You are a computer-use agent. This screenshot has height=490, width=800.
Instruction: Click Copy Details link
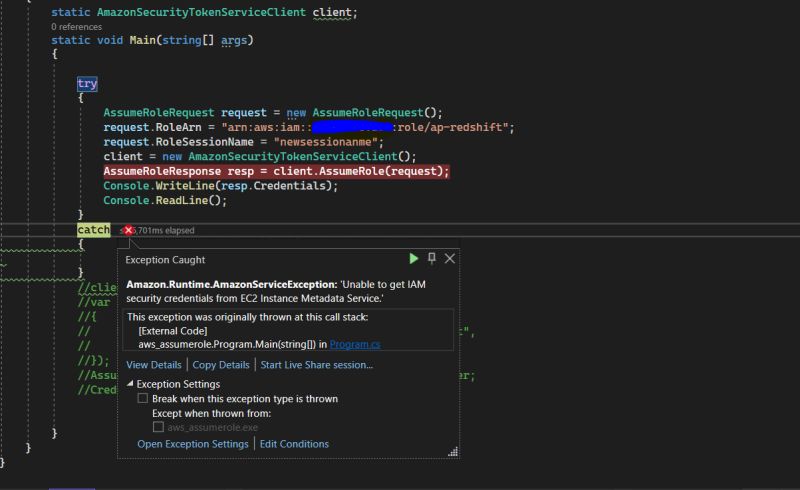(221, 365)
